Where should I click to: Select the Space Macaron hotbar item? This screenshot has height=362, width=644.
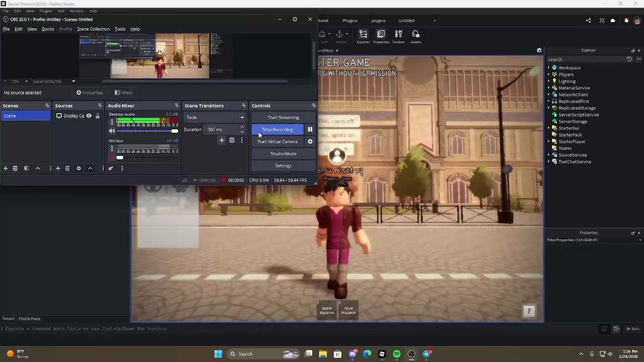[327, 309]
